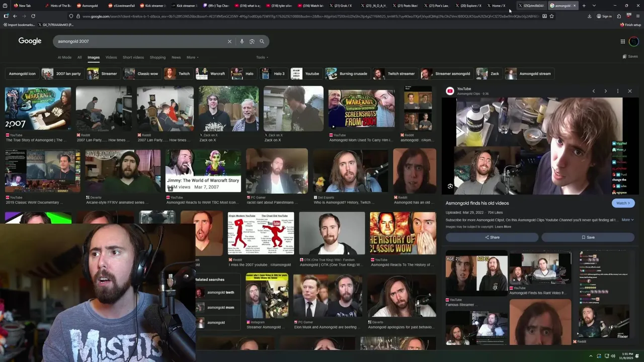Switch to Short videos tab
The image size is (644, 362).
(x=133, y=57)
